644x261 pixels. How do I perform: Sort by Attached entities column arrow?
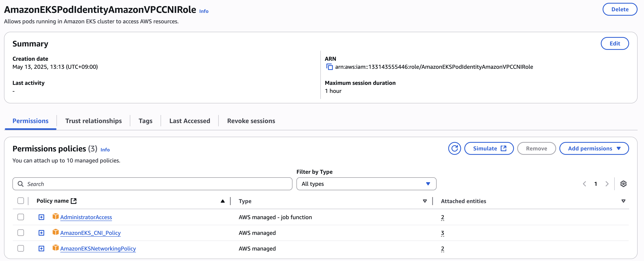click(x=623, y=201)
